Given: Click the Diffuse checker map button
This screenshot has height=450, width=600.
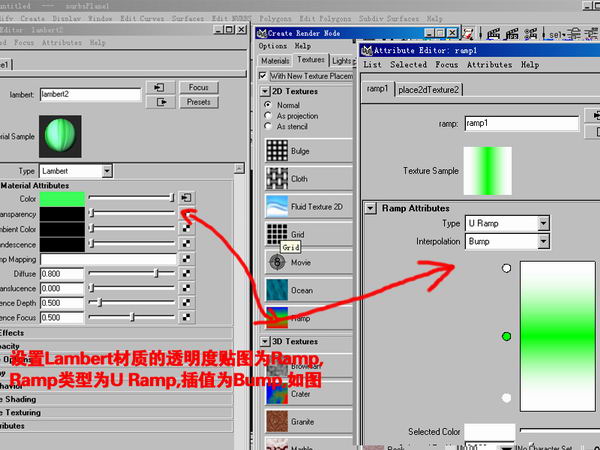Looking at the screenshot, I should coord(186,274).
